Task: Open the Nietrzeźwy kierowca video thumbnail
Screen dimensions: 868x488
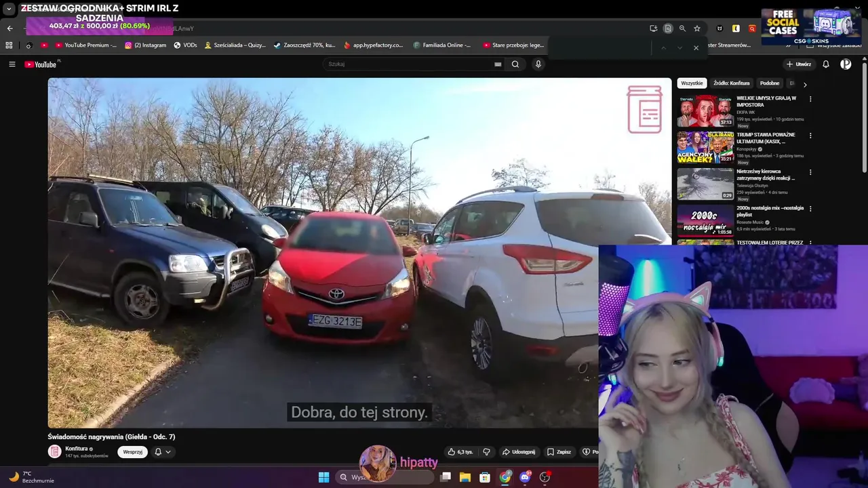Action: (705, 184)
